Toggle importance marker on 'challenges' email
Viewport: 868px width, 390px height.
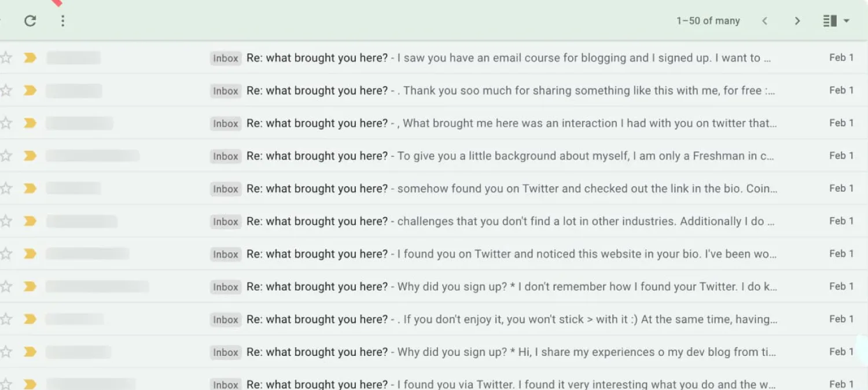30,221
